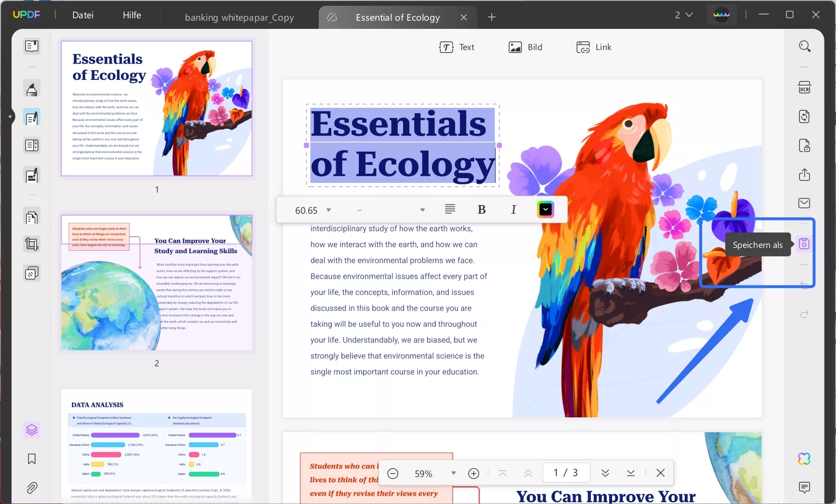Redo the last edit
Image resolution: width=836 pixels, height=504 pixels.
[x=804, y=314]
